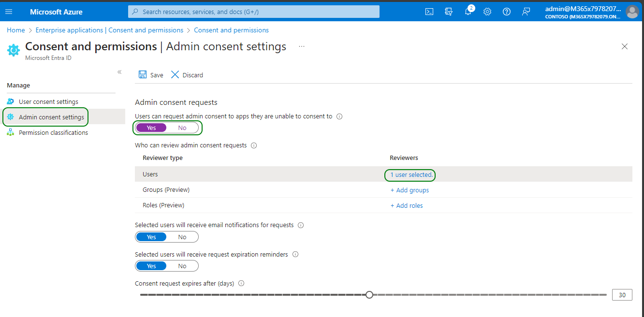Open the portal hamburger menu
The width and height of the screenshot is (644, 317).
9,12
